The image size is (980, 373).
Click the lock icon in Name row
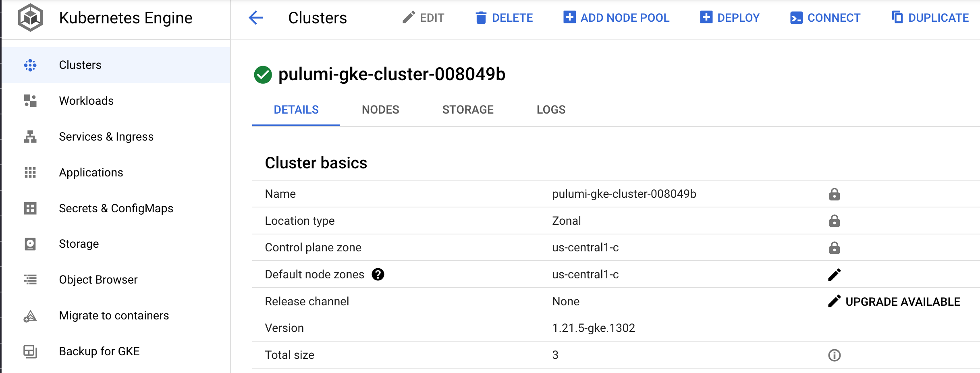click(834, 194)
